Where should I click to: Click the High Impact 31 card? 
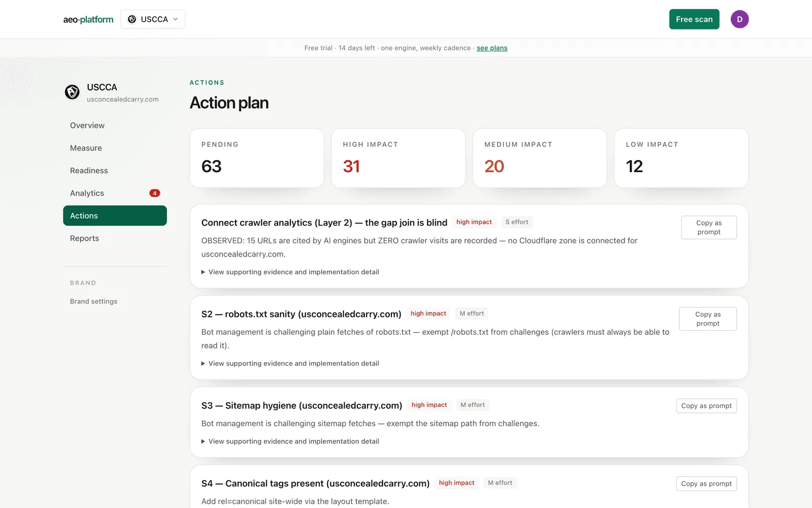point(398,158)
